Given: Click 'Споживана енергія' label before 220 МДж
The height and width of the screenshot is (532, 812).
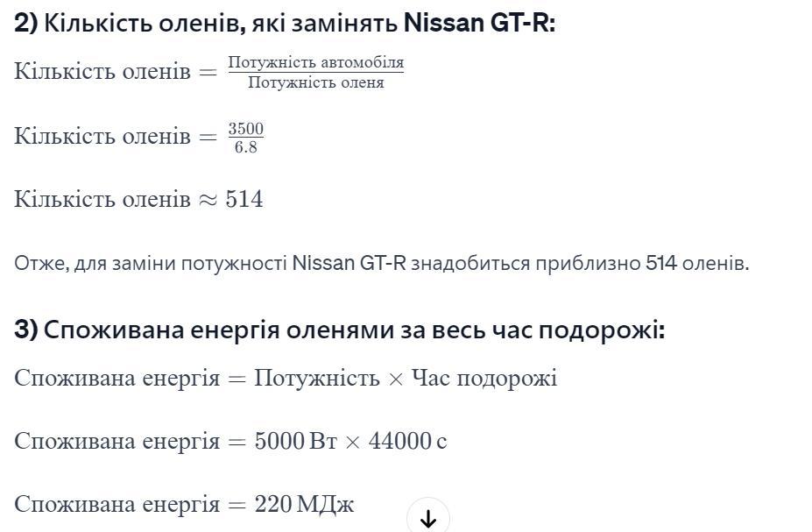Looking at the screenshot, I should [117, 504].
